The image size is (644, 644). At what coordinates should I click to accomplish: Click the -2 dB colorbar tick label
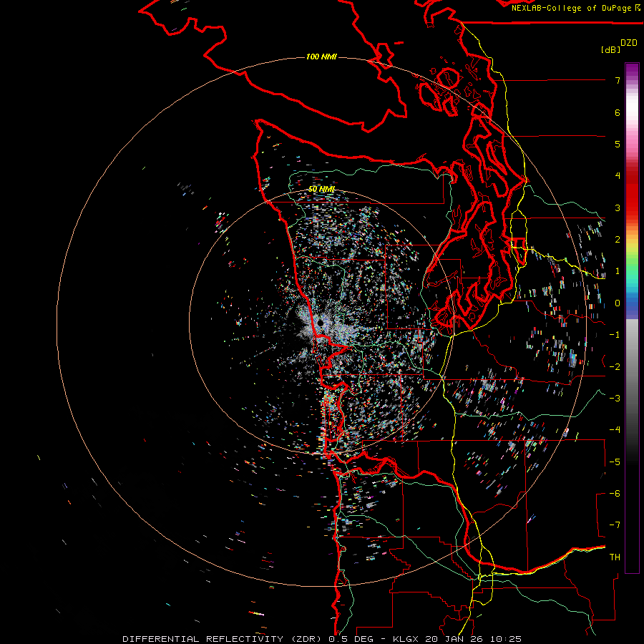pyautogui.click(x=615, y=366)
